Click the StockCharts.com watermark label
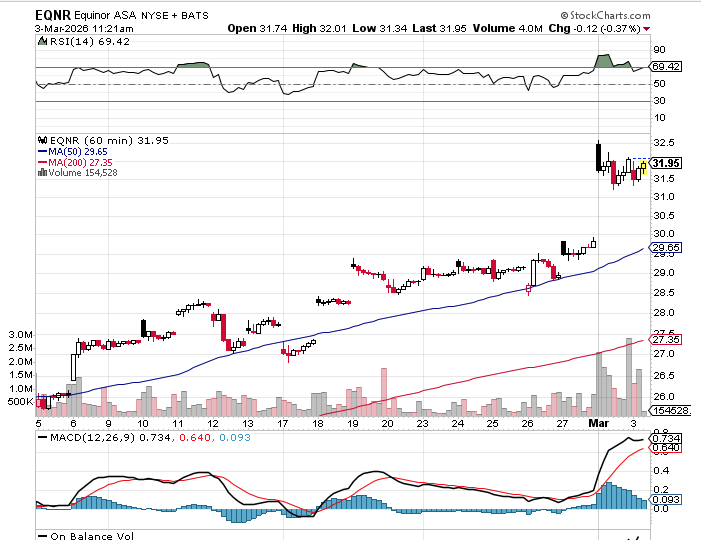Image resolution: width=701 pixels, height=540 pixels. point(605,16)
